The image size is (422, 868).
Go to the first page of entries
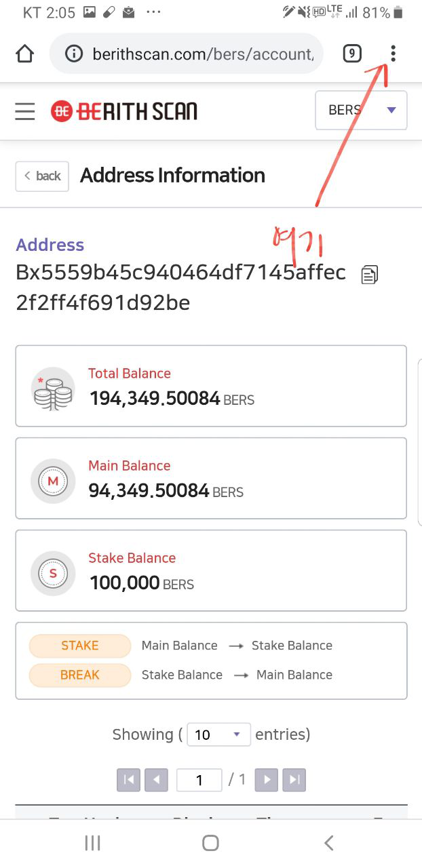pos(128,780)
